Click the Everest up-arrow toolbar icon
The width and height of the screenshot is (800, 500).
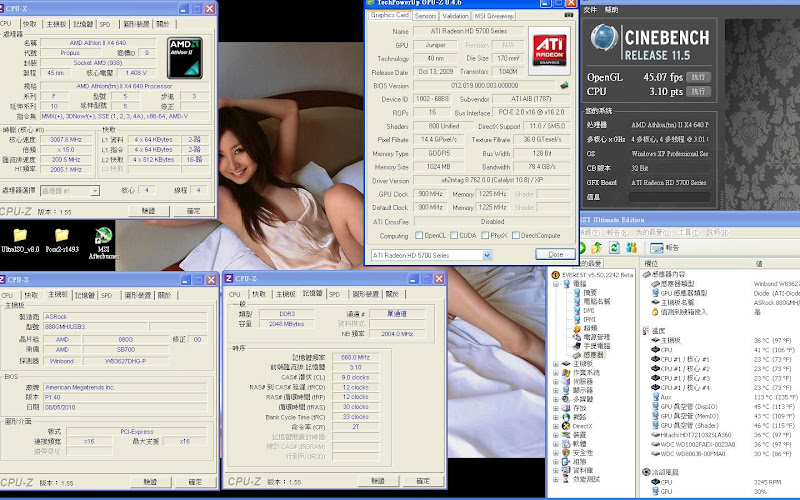tap(597, 248)
